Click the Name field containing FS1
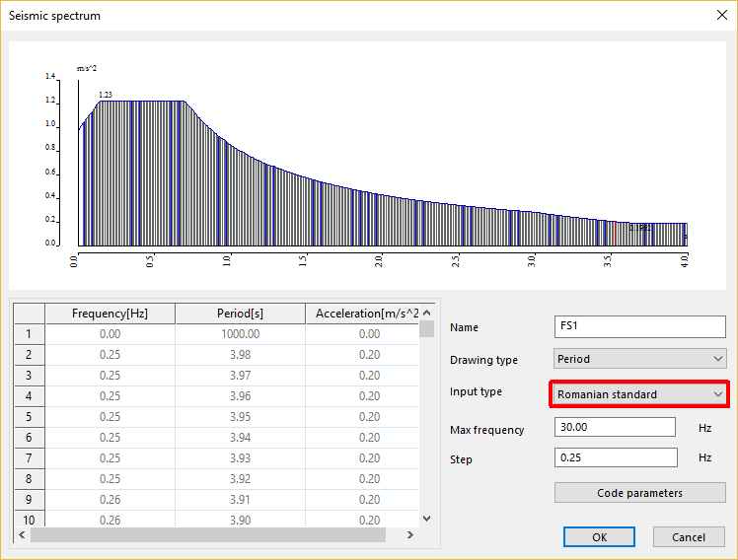Screen dimensions: 738x560 tap(639, 326)
